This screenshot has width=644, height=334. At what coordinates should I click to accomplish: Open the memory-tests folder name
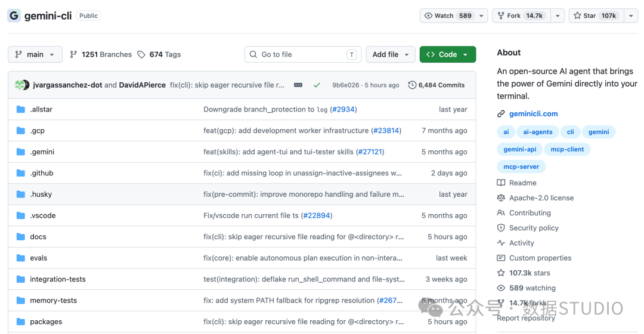tap(53, 301)
